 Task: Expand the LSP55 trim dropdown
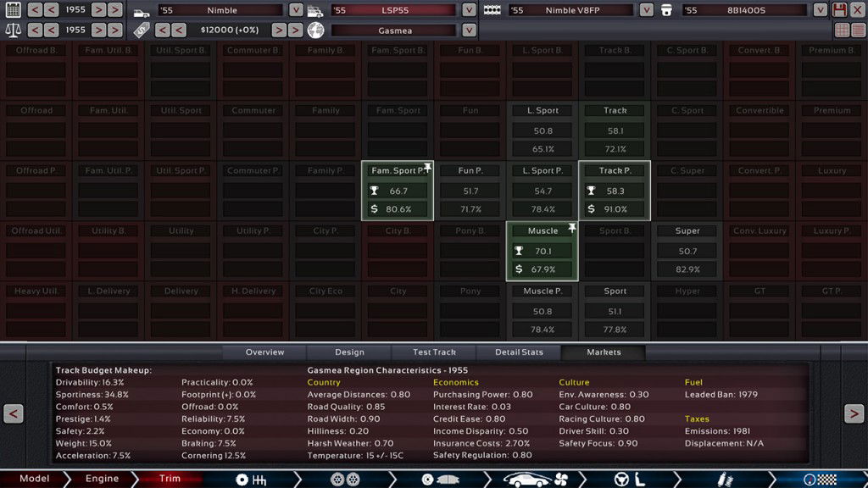(x=469, y=10)
